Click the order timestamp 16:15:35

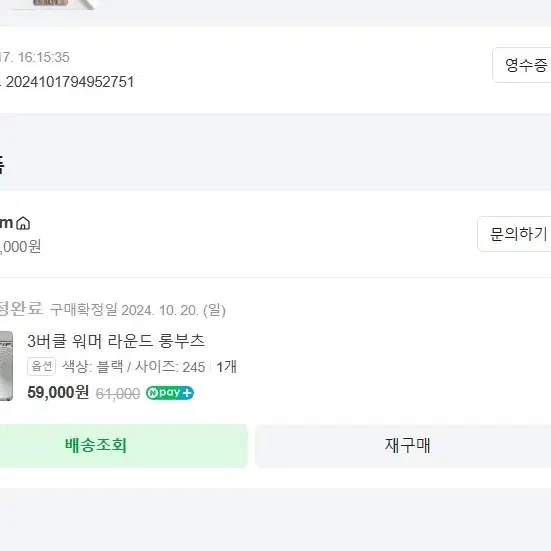coord(44,57)
